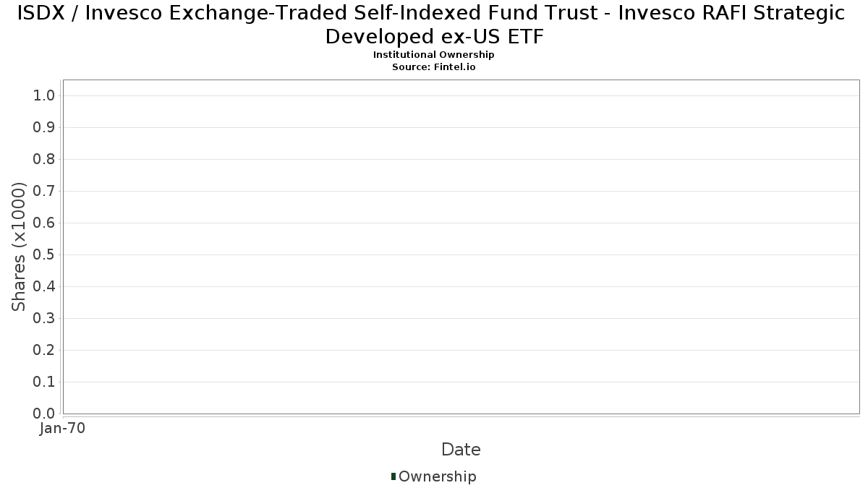Click the 0.7 y-axis tick label
The image size is (868, 488).
click(45, 192)
